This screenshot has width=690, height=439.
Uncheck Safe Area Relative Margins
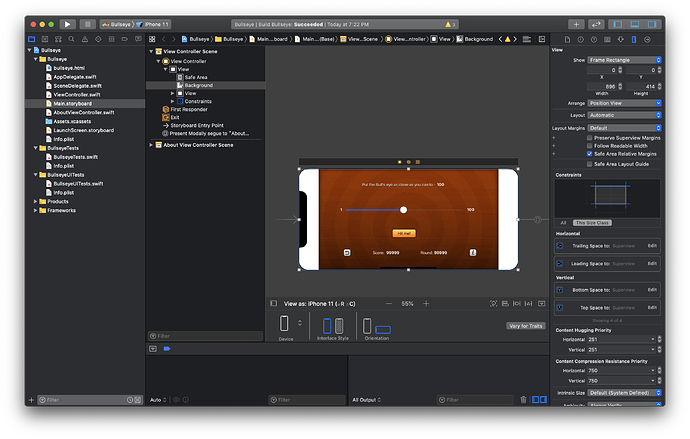click(x=589, y=154)
